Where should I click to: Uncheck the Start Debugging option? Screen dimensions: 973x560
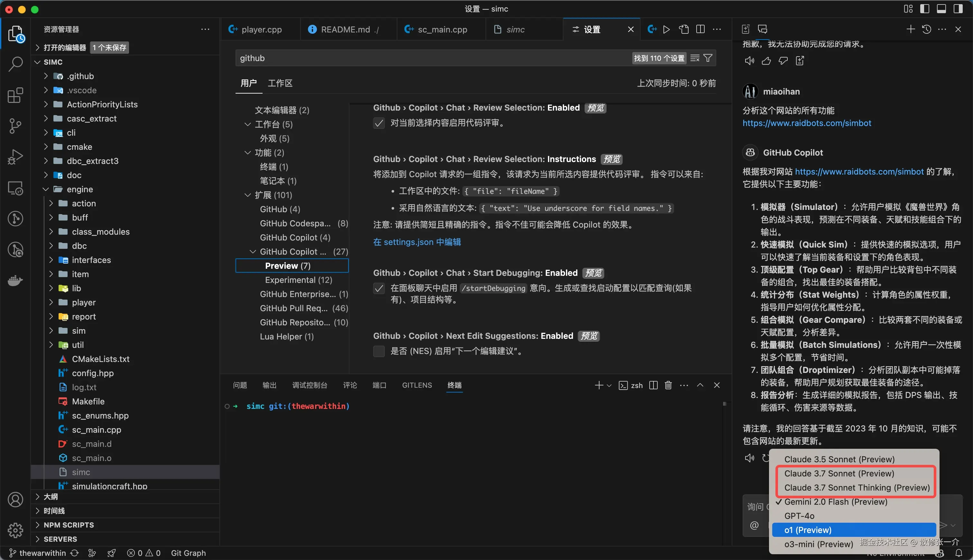tap(379, 288)
